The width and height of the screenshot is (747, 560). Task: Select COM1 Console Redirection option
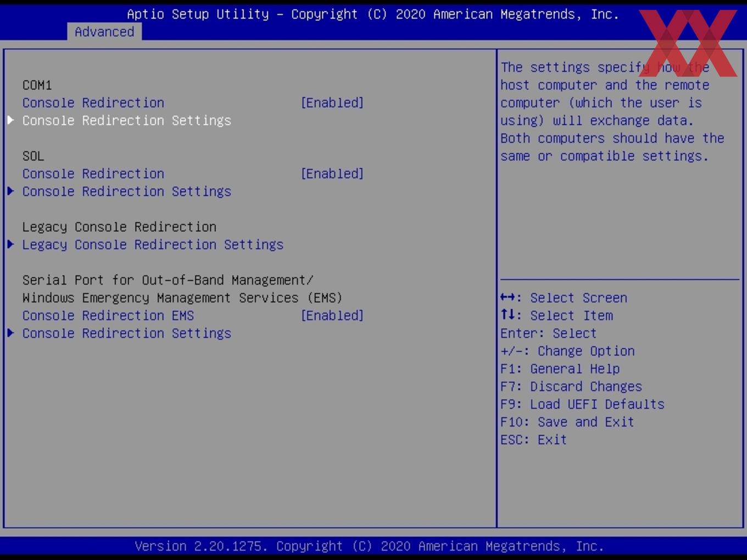[x=93, y=103]
